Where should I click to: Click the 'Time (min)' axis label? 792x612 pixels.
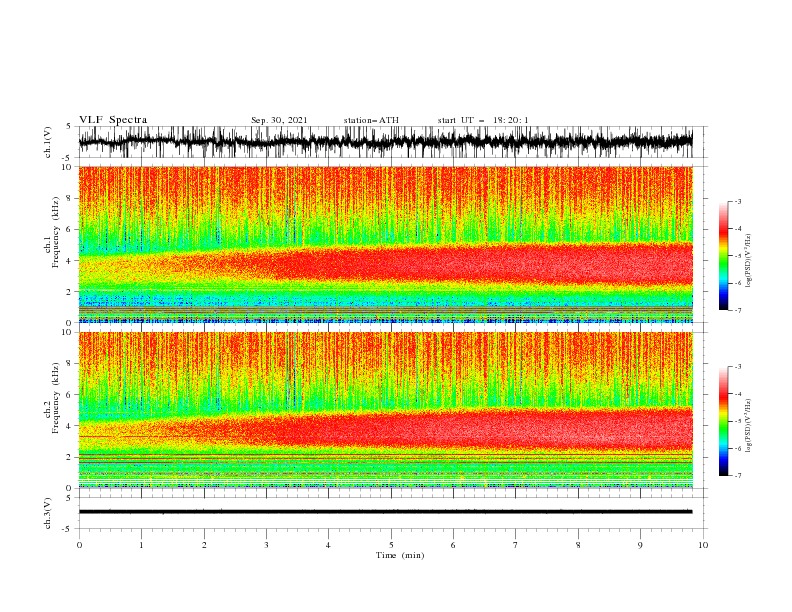click(x=400, y=555)
